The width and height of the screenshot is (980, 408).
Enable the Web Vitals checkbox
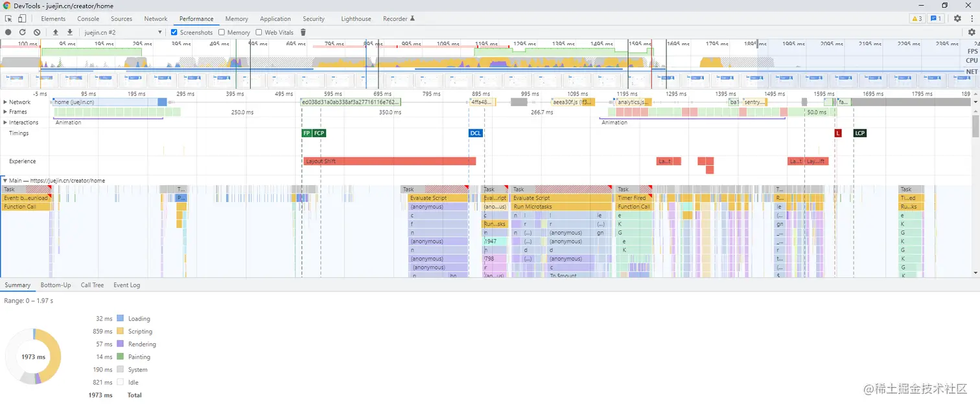click(259, 32)
